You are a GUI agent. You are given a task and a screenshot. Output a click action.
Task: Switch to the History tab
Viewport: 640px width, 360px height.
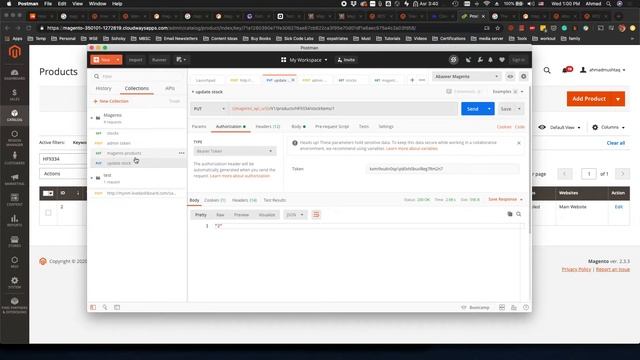(x=103, y=88)
